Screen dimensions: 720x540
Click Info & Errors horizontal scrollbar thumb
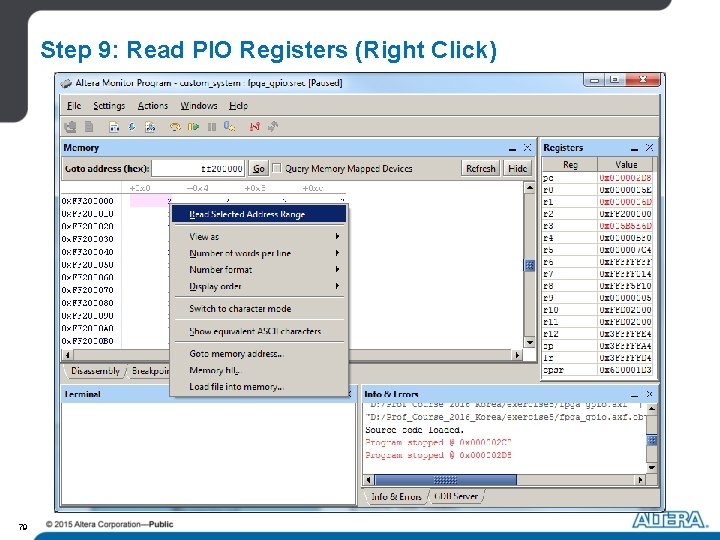coord(445,480)
